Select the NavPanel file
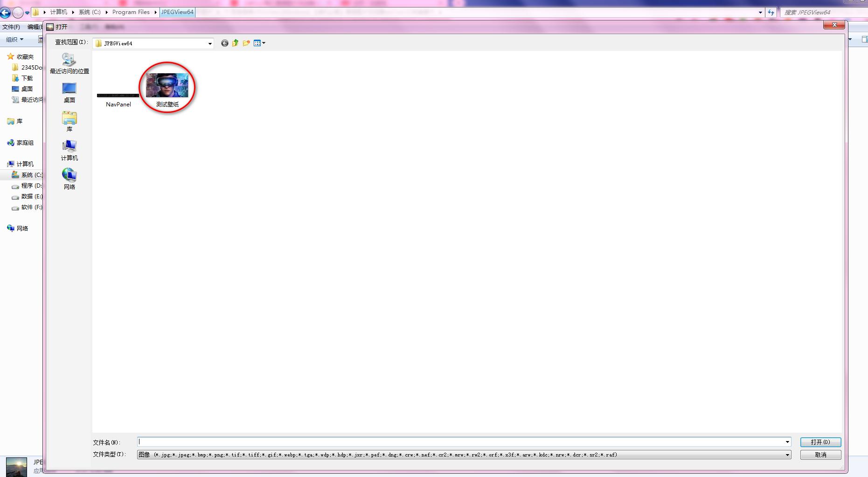This screenshot has width=868, height=477. (118, 100)
